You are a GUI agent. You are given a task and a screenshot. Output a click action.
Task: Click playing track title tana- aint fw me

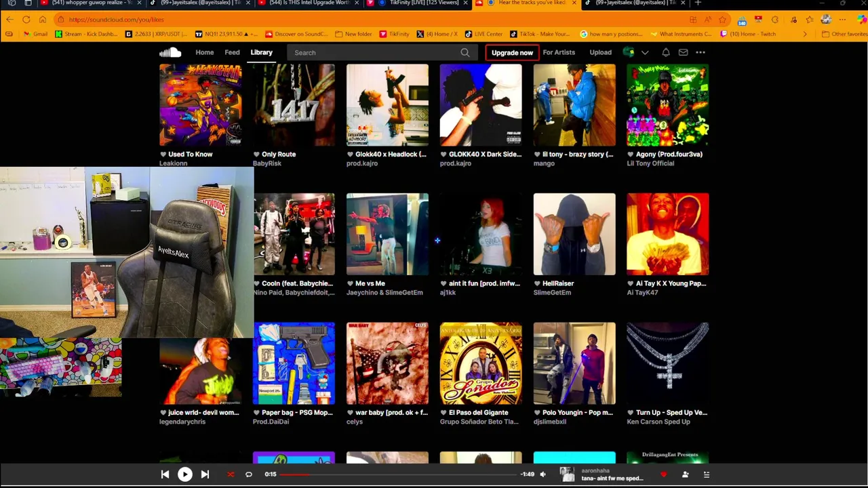click(612, 479)
